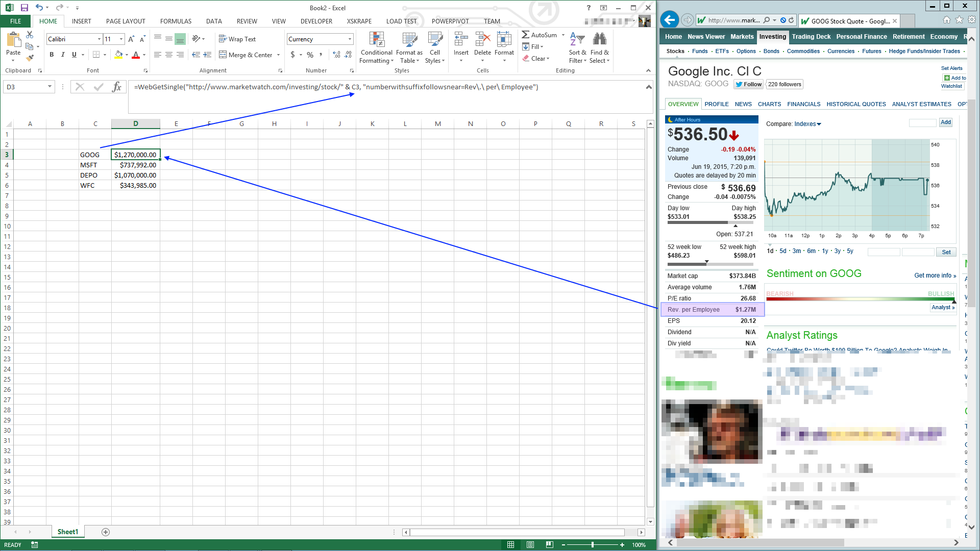Click the increase decimal icon
The width and height of the screenshot is (980, 551).
pos(336,55)
